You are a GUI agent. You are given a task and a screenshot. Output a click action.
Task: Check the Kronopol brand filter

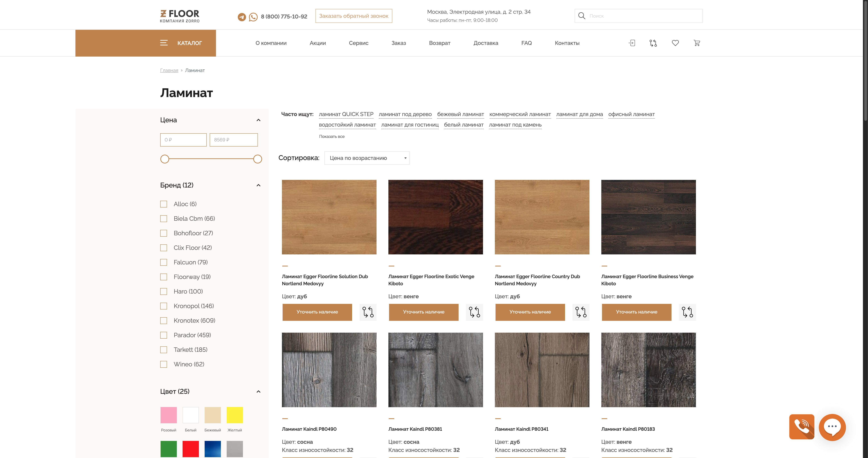164,306
